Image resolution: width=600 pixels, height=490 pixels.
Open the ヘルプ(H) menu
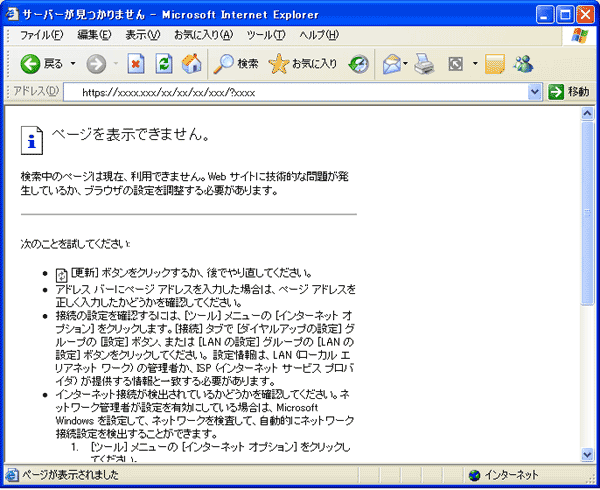319,35
